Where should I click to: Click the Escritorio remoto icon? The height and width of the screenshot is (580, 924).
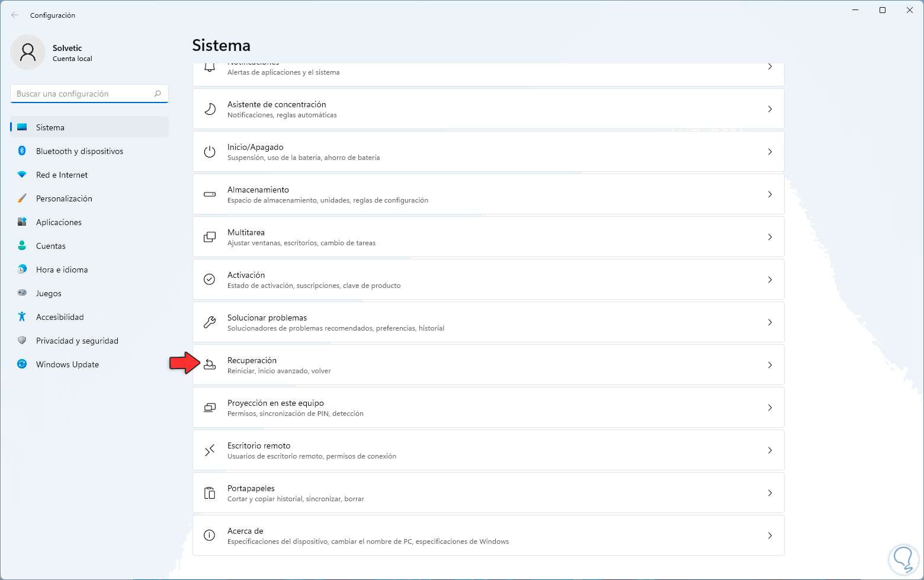coord(210,450)
